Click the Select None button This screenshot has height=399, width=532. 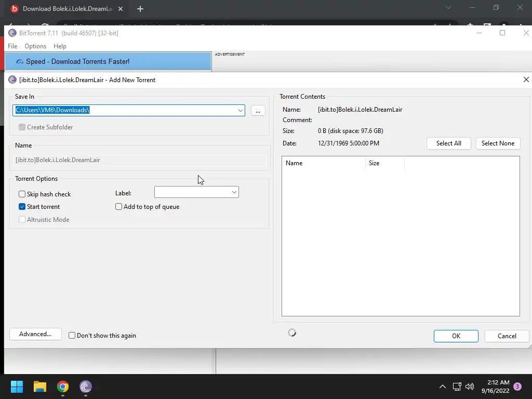(x=498, y=143)
